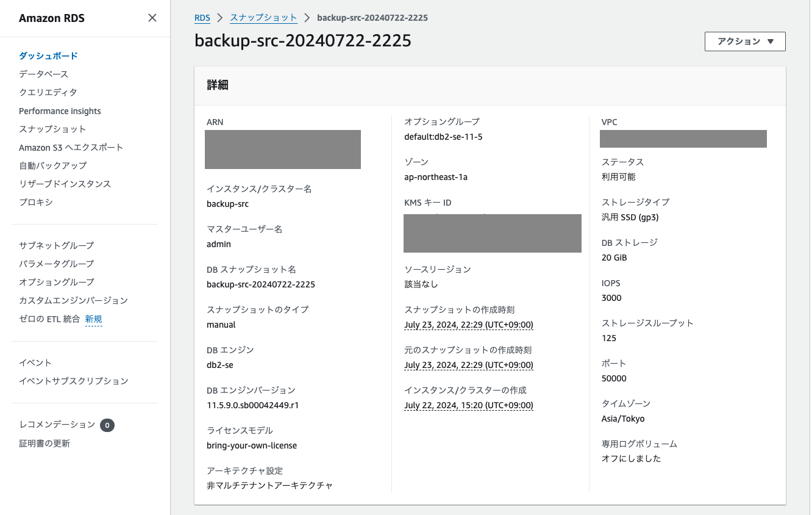This screenshot has height=515, width=812.
Task: Click the VPC field label
Action: (610, 122)
